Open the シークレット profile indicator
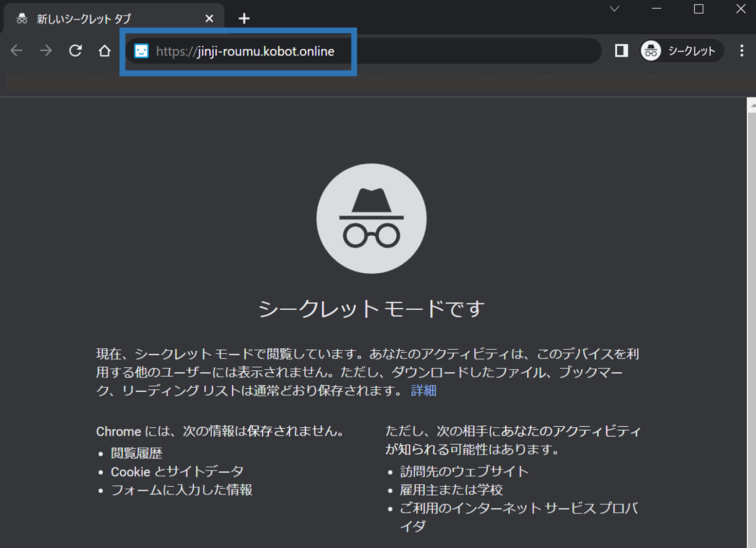The width and height of the screenshot is (756, 548). pos(682,51)
